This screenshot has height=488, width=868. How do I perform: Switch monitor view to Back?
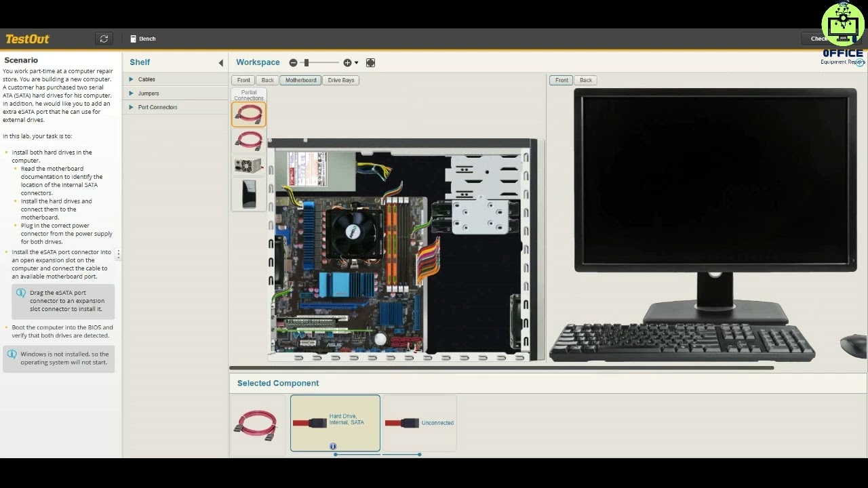(586, 80)
